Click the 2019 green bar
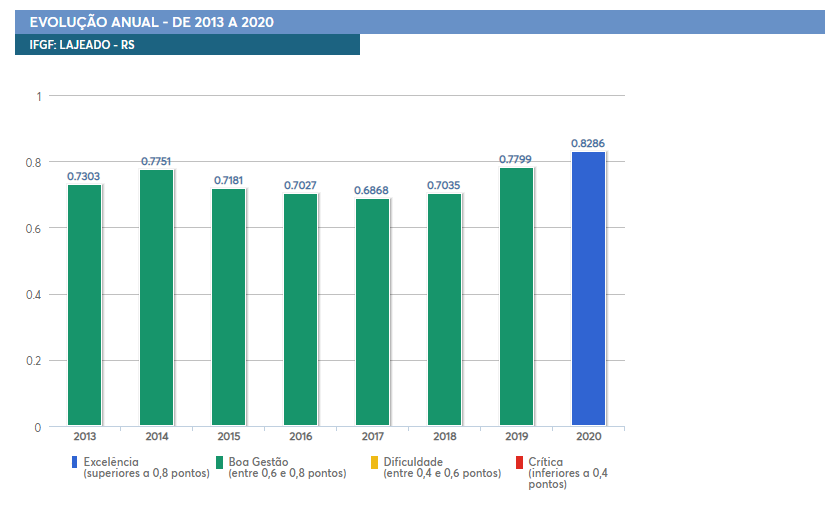 coord(516,297)
